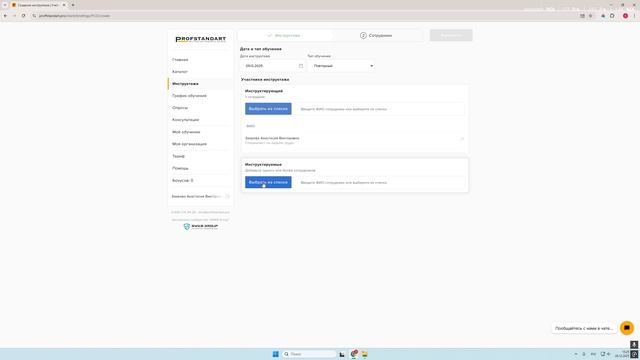Screen dimensions: 640x360
Task: Open browser three-dot menu
Action: click(x=634, y=16)
